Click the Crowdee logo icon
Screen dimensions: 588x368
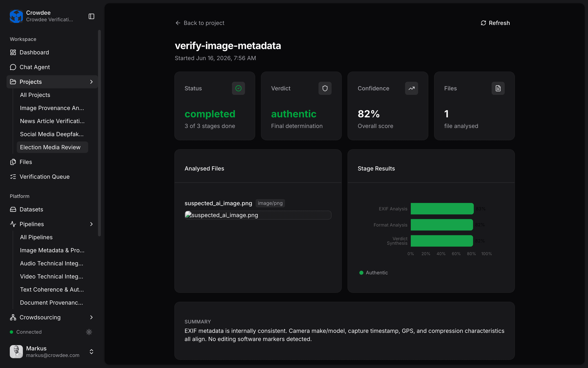[16, 16]
